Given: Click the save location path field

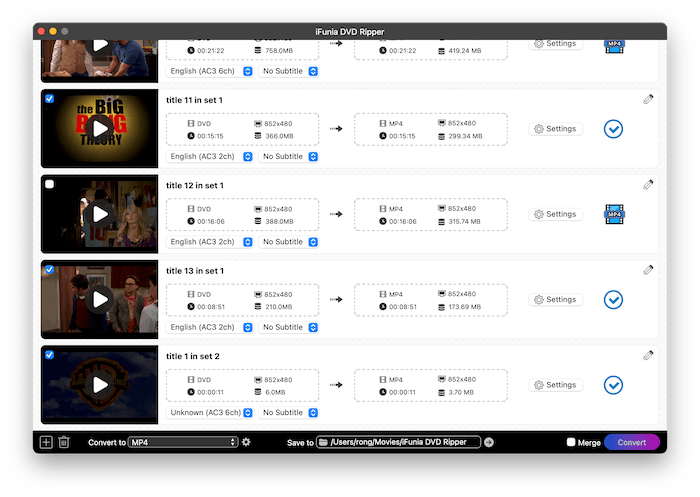Looking at the screenshot, I should click(x=399, y=442).
